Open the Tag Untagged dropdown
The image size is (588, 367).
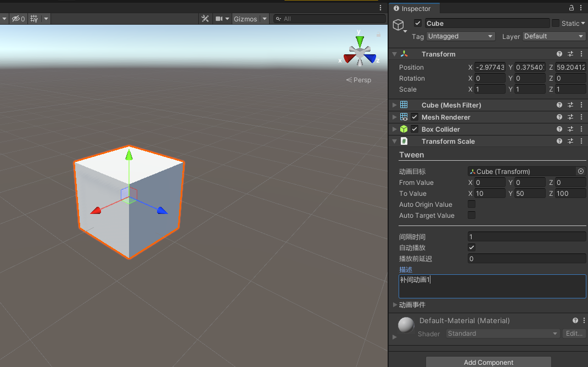461,36
